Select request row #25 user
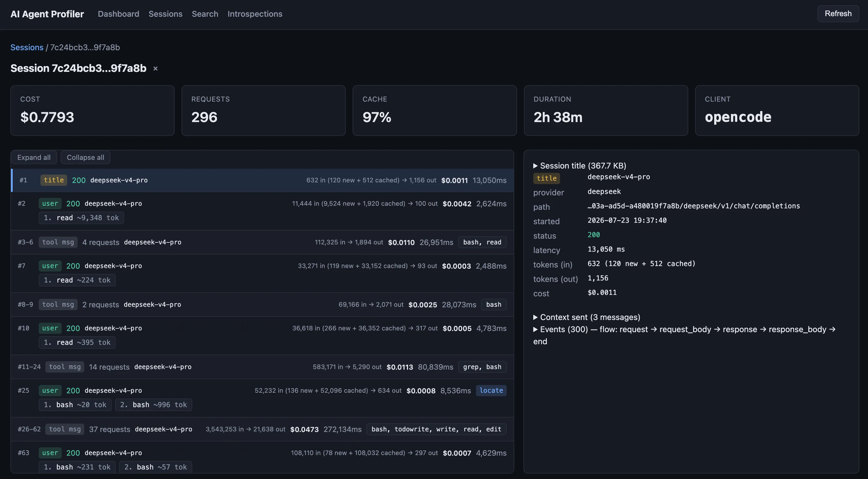868x479 pixels. [262, 398]
